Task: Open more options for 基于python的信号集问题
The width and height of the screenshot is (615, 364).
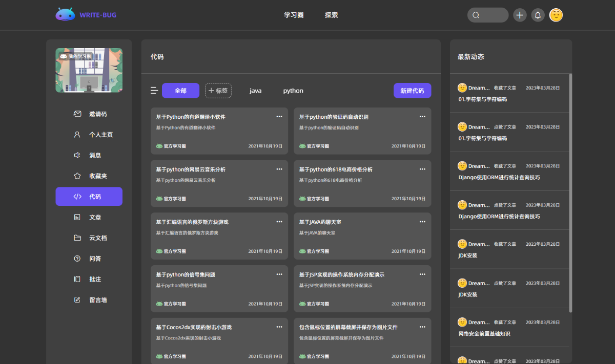Action: click(x=279, y=274)
